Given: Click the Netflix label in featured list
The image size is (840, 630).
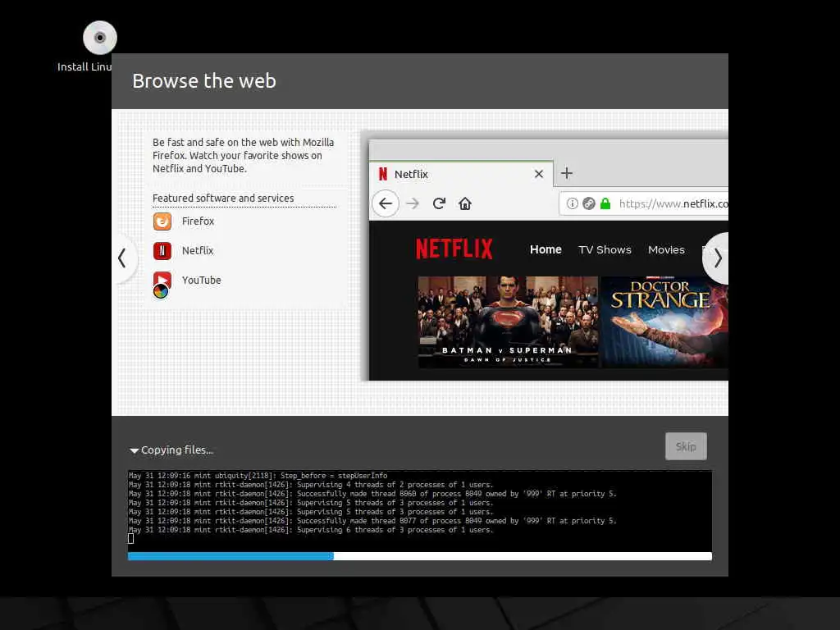Looking at the screenshot, I should tap(197, 251).
